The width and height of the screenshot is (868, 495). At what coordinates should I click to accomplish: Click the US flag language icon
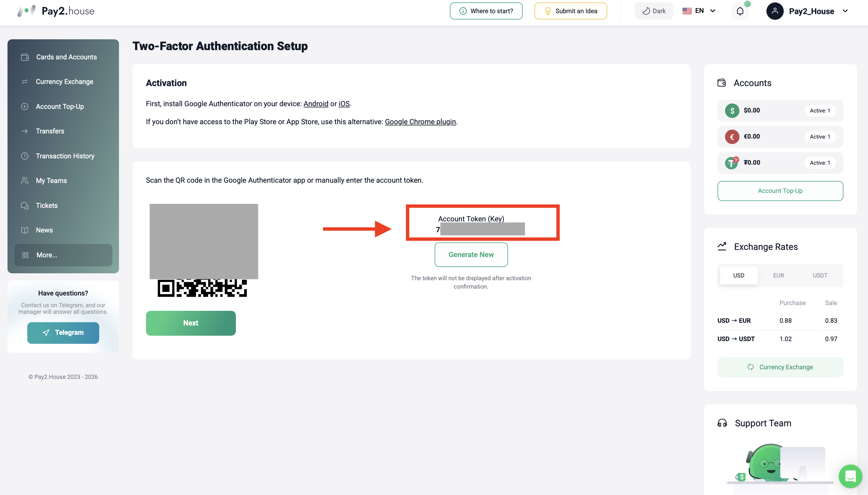point(687,11)
